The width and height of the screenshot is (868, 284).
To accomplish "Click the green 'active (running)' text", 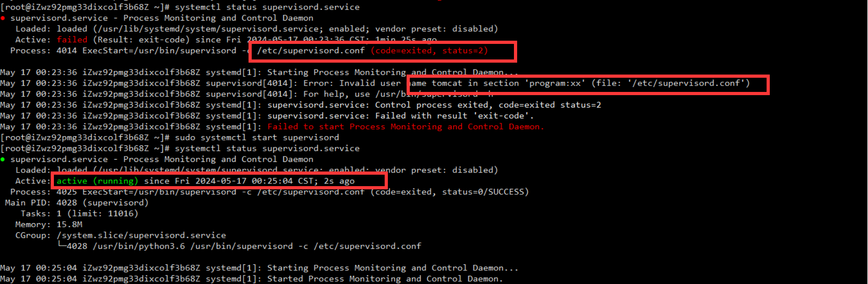I will 97,181.
